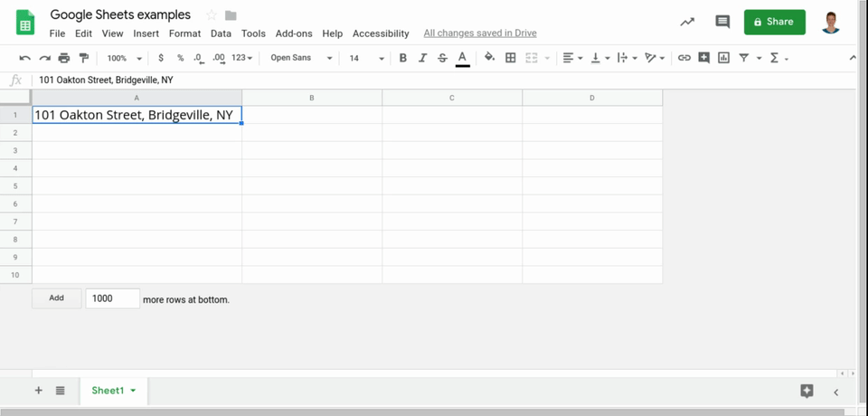Click the green Share button
Image resolution: width=868 pixels, height=416 pixels.
pyautogui.click(x=774, y=22)
